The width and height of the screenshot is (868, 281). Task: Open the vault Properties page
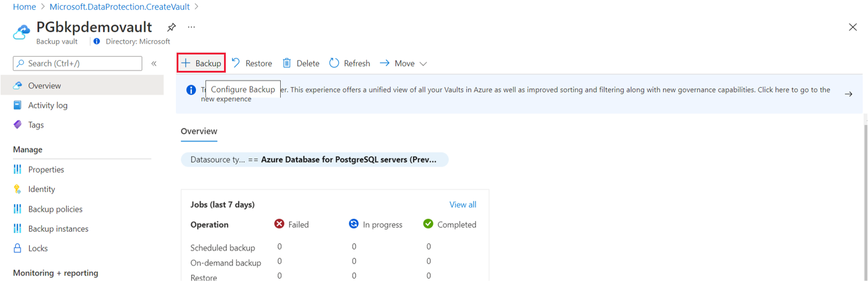coord(46,169)
